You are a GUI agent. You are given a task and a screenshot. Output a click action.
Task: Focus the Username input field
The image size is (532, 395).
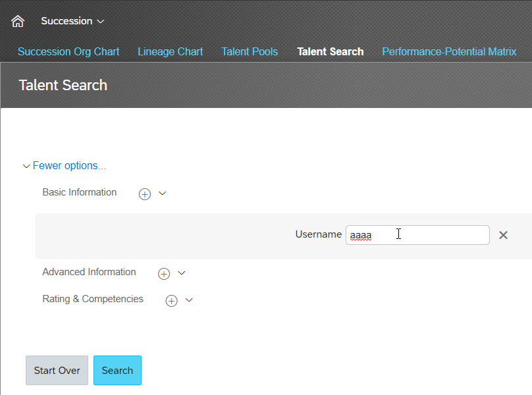pyautogui.click(x=417, y=235)
